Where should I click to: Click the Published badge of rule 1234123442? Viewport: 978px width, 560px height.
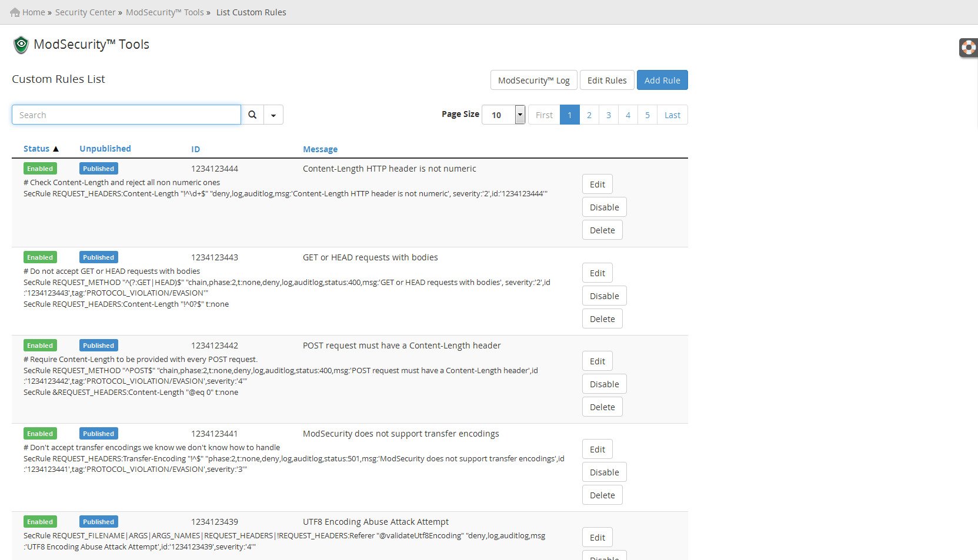point(99,346)
